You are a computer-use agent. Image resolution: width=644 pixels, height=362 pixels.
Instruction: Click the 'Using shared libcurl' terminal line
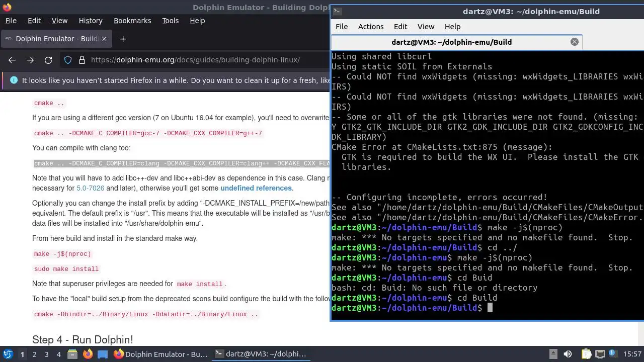pyautogui.click(x=381, y=56)
